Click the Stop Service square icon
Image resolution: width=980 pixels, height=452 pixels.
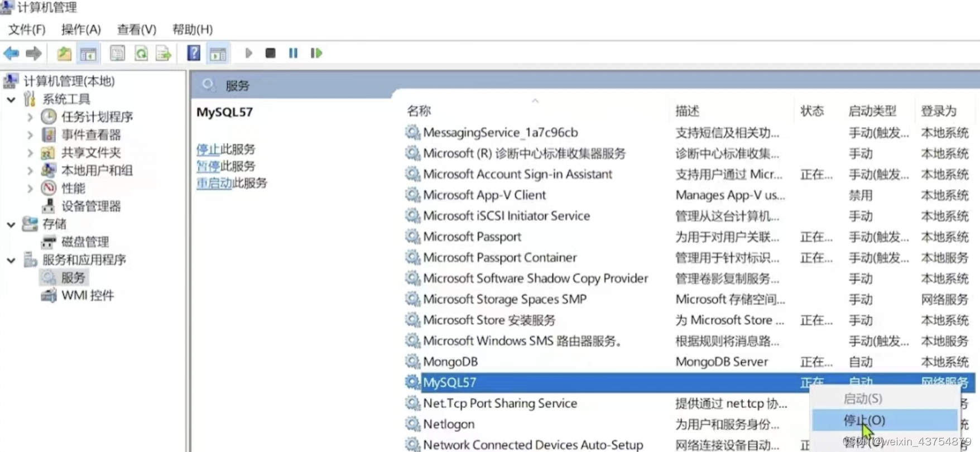271,54
